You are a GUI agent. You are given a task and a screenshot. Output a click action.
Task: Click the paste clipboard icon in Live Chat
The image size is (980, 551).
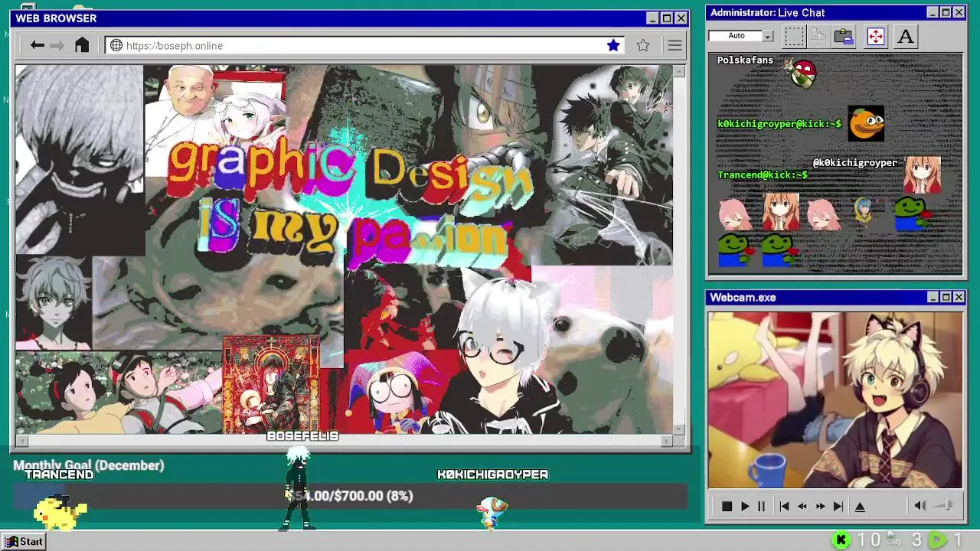tap(844, 36)
